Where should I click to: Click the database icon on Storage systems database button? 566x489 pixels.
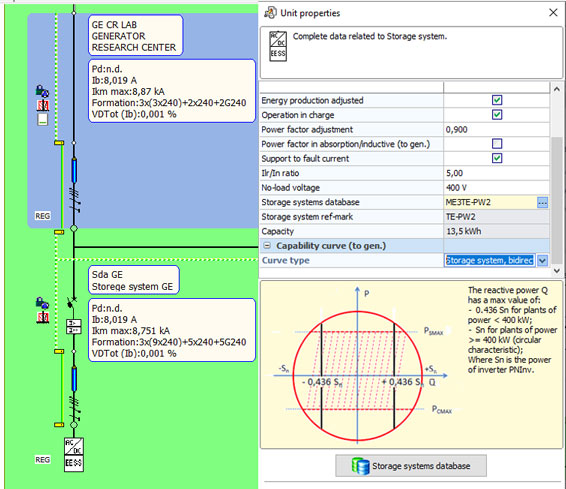[360, 466]
